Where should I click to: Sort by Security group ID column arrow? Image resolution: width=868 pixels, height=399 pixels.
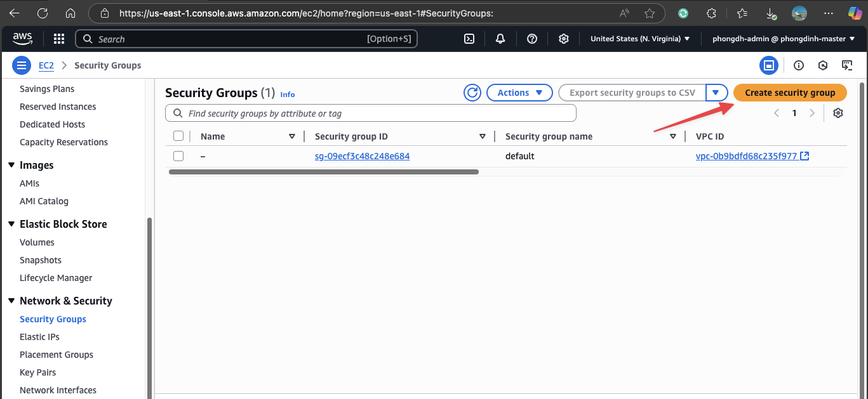pos(483,136)
